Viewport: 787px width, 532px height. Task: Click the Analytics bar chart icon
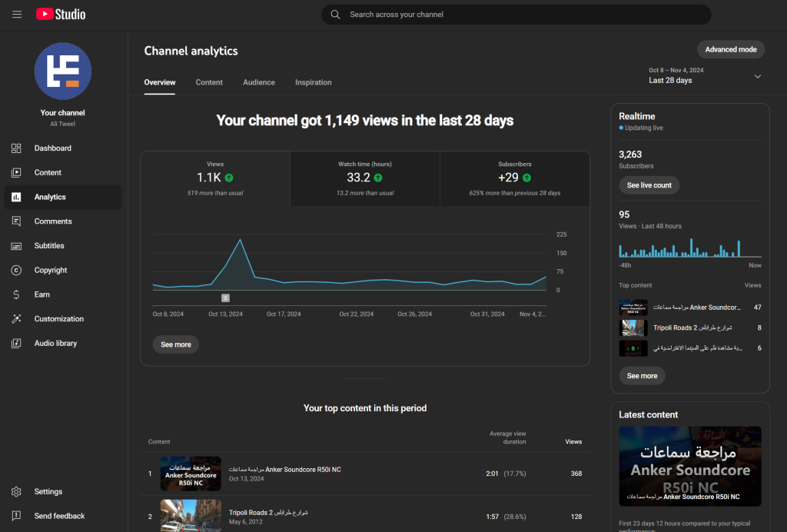(16, 197)
